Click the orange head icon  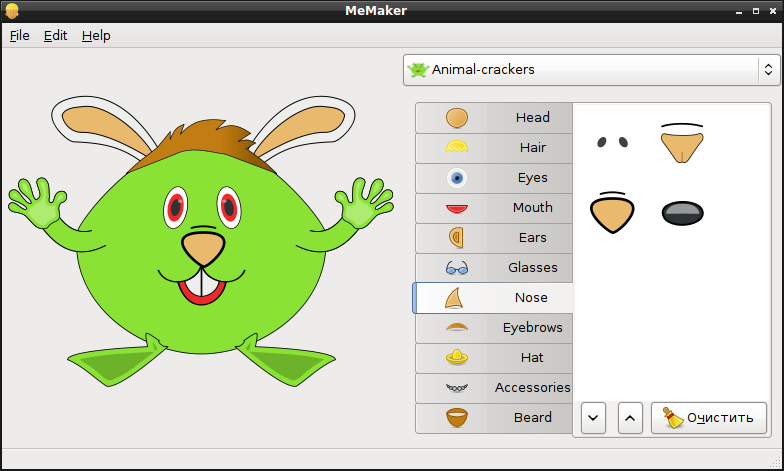[456, 118]
